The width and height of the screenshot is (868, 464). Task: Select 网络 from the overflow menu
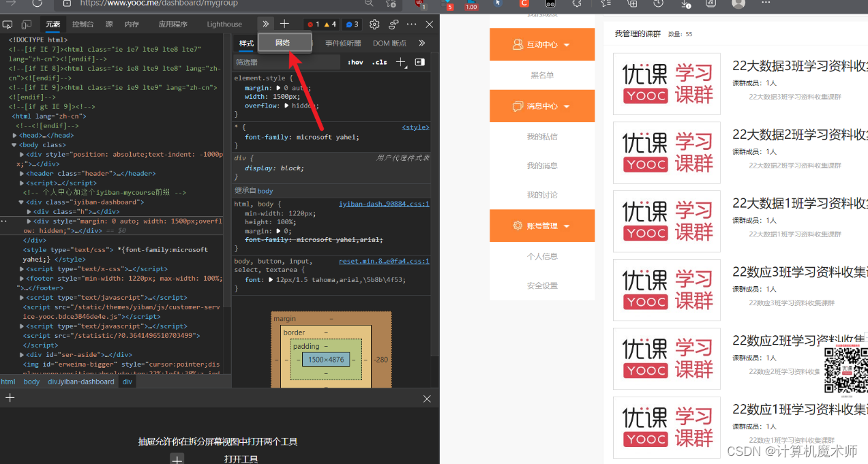coord(284,42)
